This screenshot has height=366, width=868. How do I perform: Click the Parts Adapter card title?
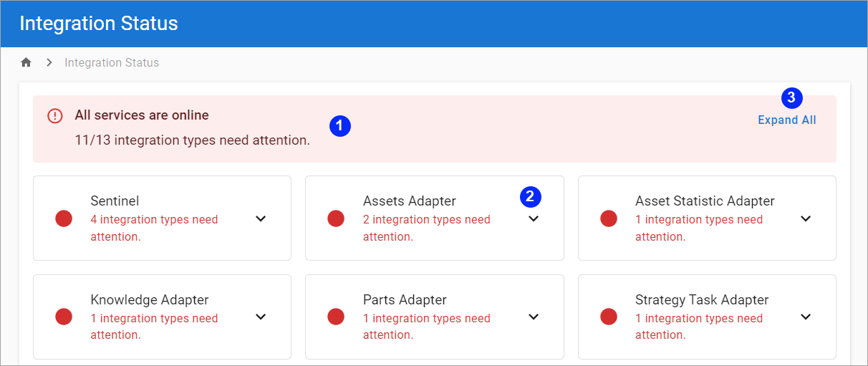tap(405, 300)
